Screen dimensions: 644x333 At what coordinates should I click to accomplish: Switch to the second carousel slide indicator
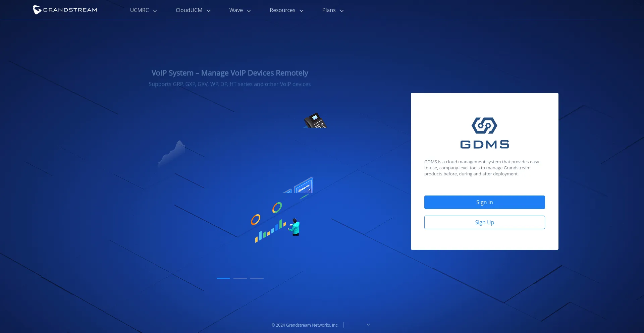coord(240,278)
